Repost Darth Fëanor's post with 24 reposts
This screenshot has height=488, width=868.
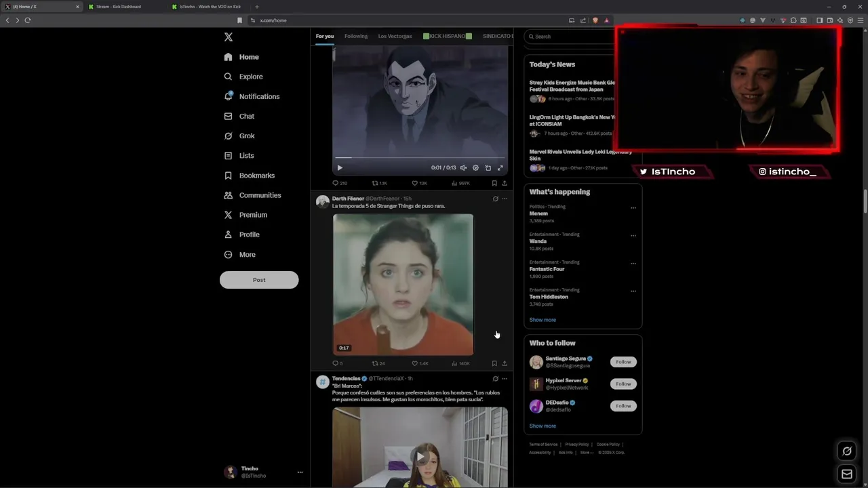click(x=378, y=363)
